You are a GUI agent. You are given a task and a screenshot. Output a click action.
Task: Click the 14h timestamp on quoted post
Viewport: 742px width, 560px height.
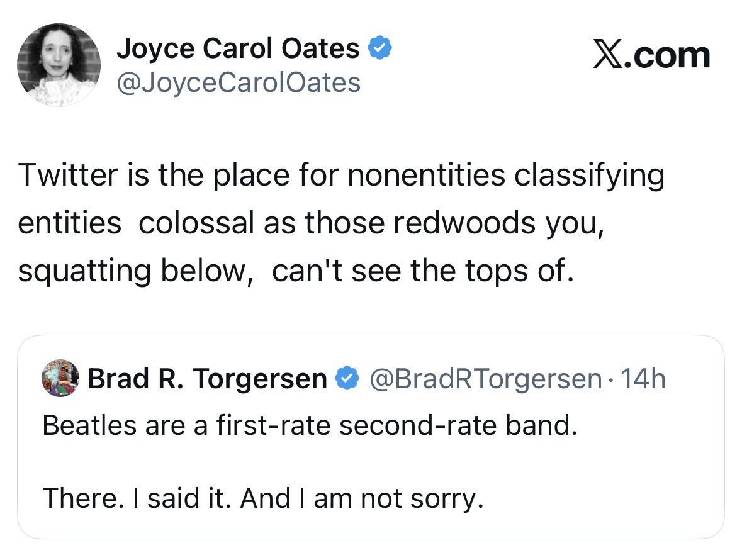tap(643, 379)
